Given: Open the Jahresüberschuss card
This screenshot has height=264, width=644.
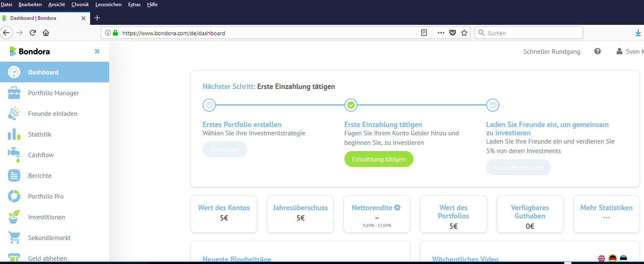Looking at the screenshot, I should 301,214.
